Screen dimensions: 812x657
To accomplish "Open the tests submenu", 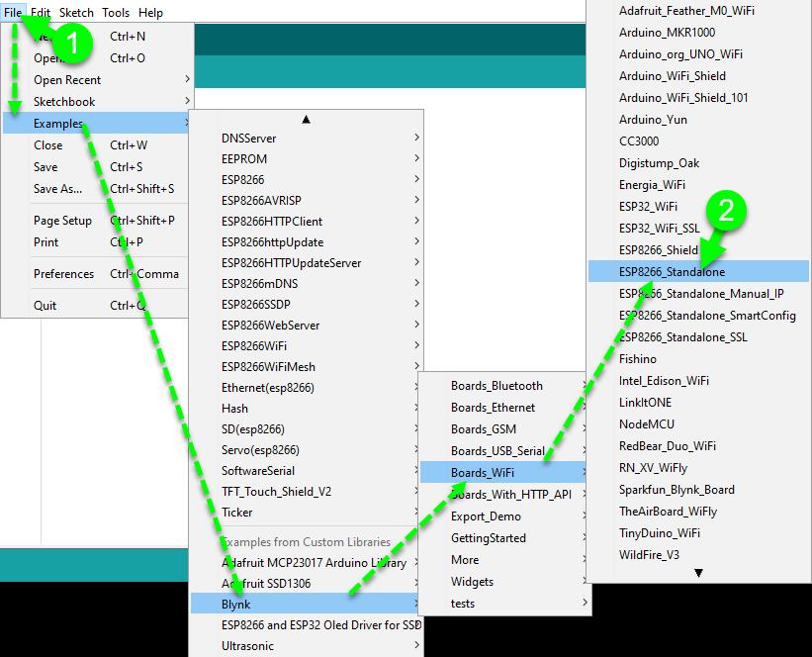I will (505, 604).
